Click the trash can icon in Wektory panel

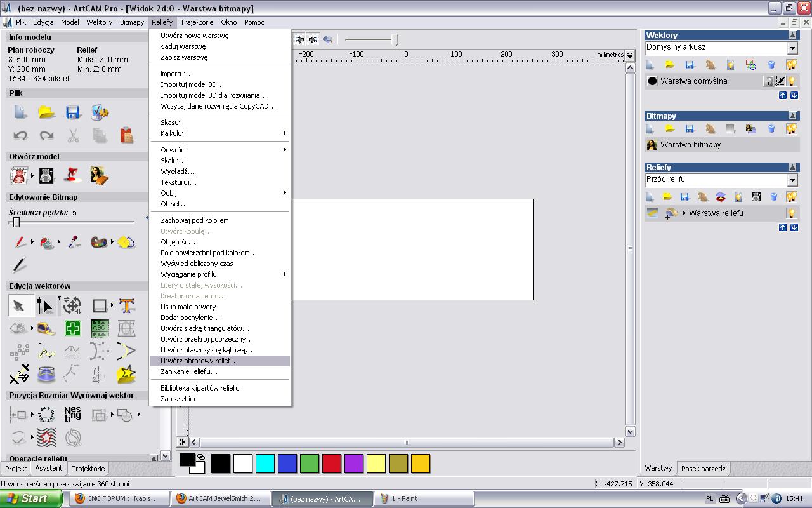771,65
